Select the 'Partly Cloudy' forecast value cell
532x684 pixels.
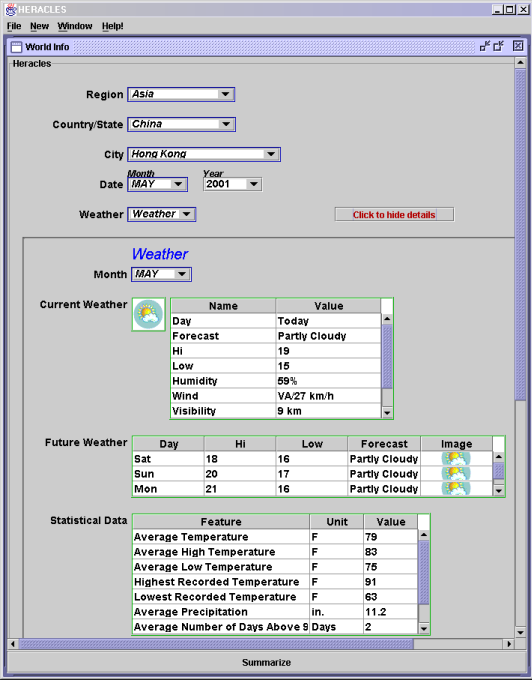(x=328, y=336)
